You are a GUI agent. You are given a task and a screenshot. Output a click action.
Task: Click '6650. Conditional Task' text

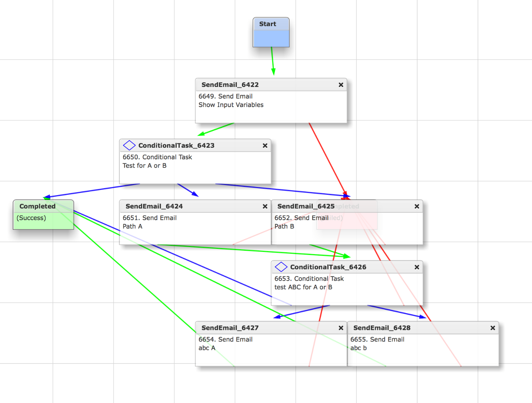click(157, 157)
